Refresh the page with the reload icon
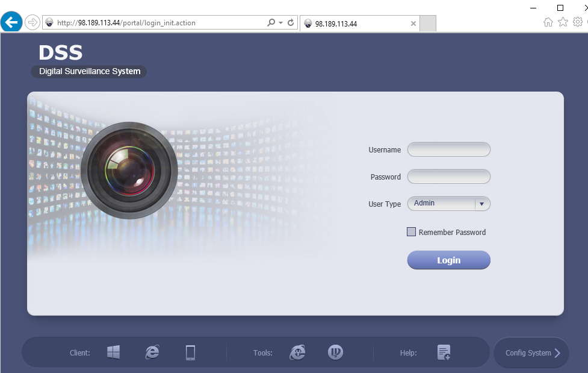This screenshot has width=588, height=373. coord(291,22)
